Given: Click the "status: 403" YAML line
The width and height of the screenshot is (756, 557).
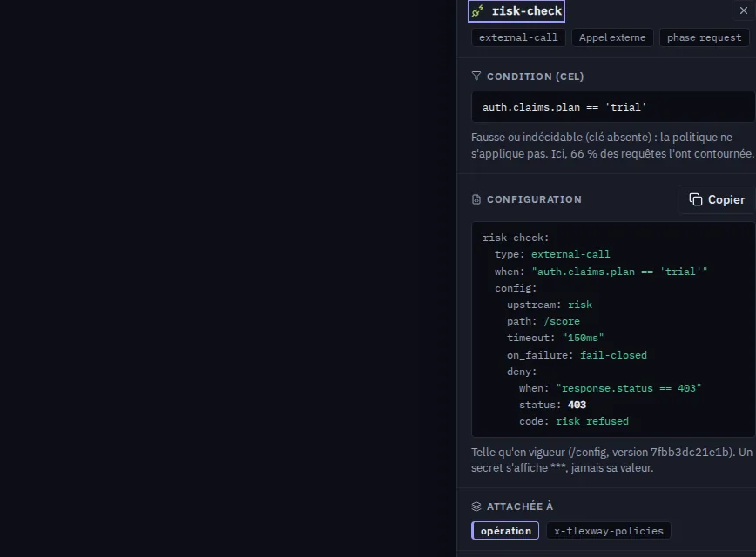Looking at the screenshot, I should coord(552,405).
